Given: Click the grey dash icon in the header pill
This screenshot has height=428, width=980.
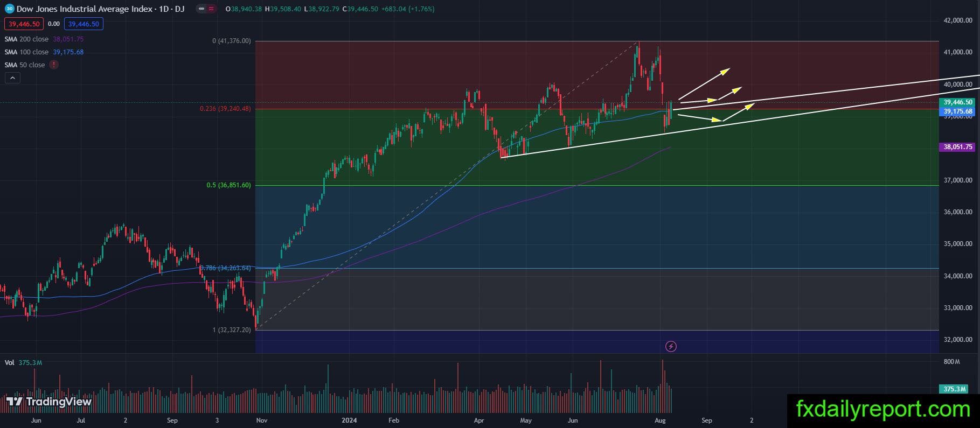Looking at the screenshot, I should [201, 9].
